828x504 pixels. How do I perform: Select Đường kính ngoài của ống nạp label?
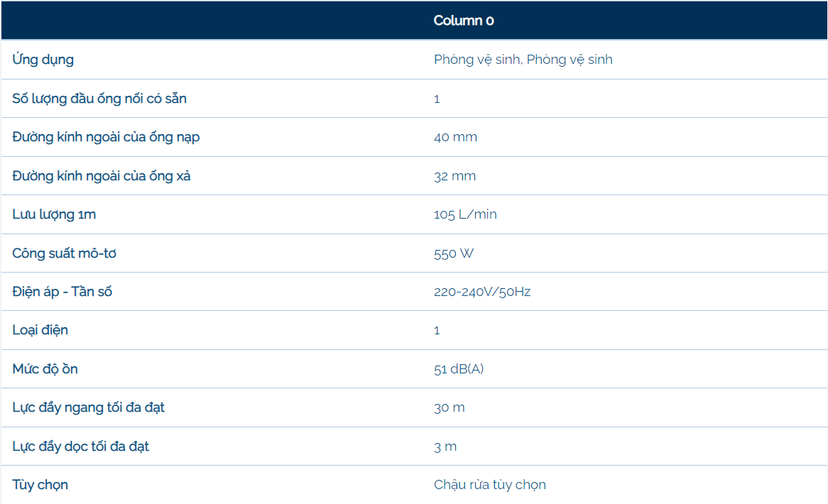[x=106, y=137]
